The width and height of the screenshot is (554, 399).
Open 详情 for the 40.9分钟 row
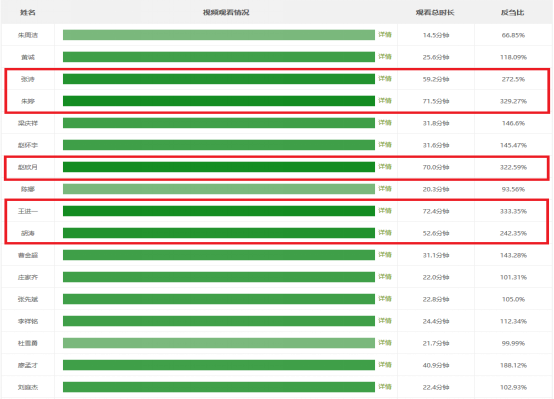[385, 365]
